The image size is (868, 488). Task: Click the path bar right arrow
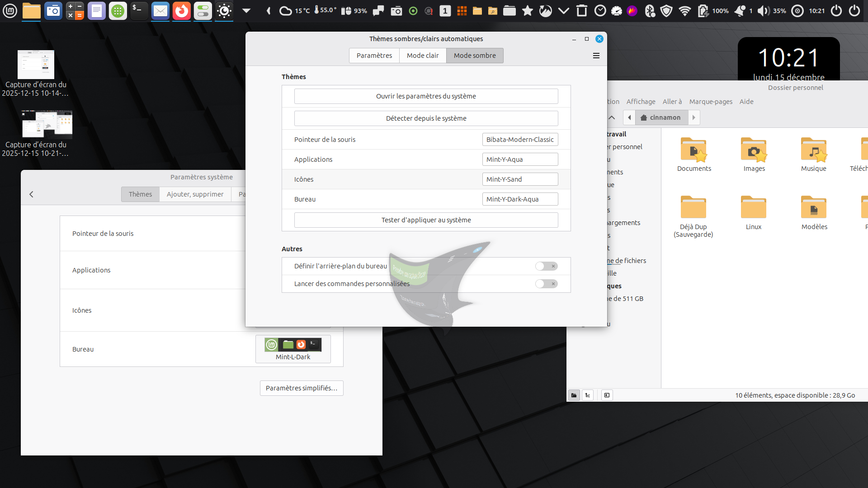tap(694, 117)
